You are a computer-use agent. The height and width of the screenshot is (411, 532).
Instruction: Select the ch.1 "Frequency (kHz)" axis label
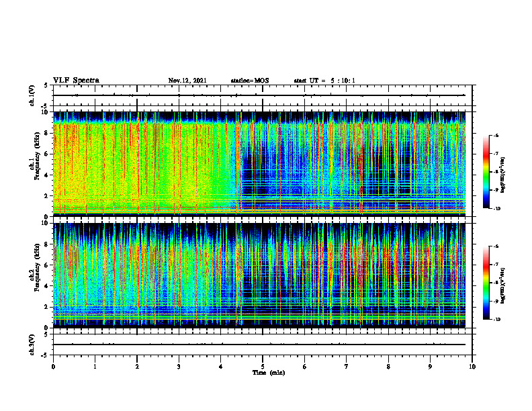(x=37, y=156)
